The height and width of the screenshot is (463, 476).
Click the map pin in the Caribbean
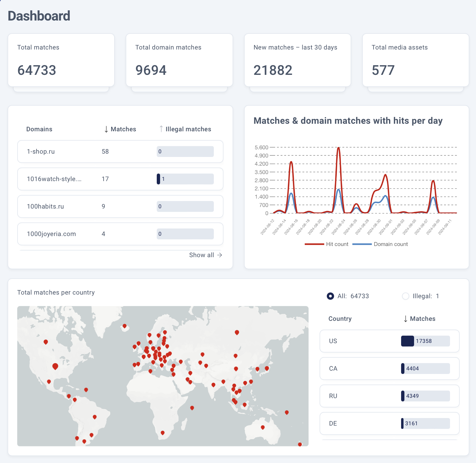pyautogui.click(x=86, y=390)
